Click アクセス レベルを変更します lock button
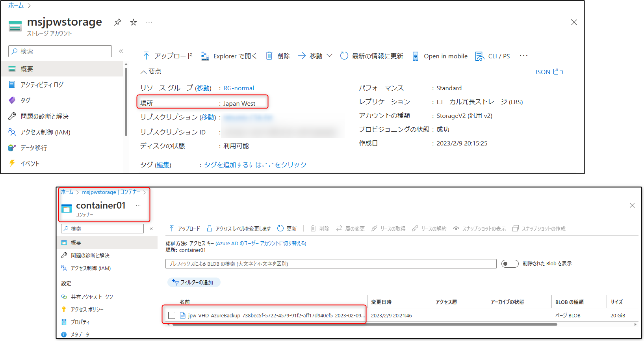Viewport: 644px width, 341px height. 239,229
